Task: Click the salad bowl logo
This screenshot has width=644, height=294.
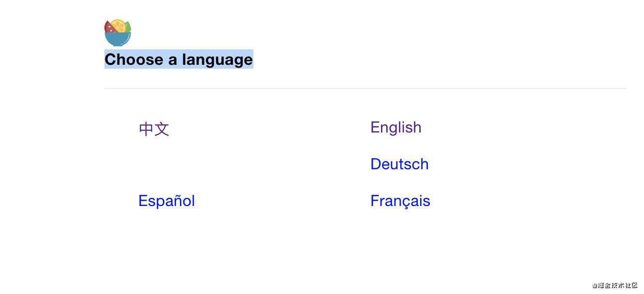Action: click(117, 32)
